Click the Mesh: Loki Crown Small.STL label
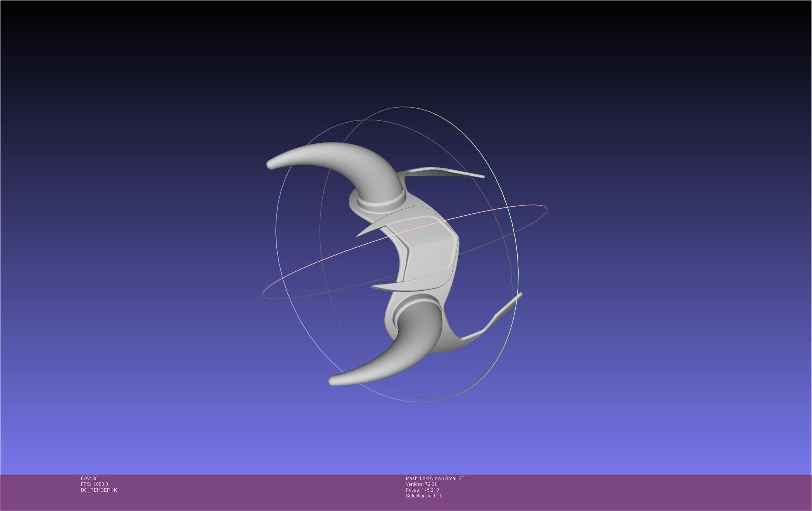The width and height of the screenshot is (812, 511). click(436, 478)
